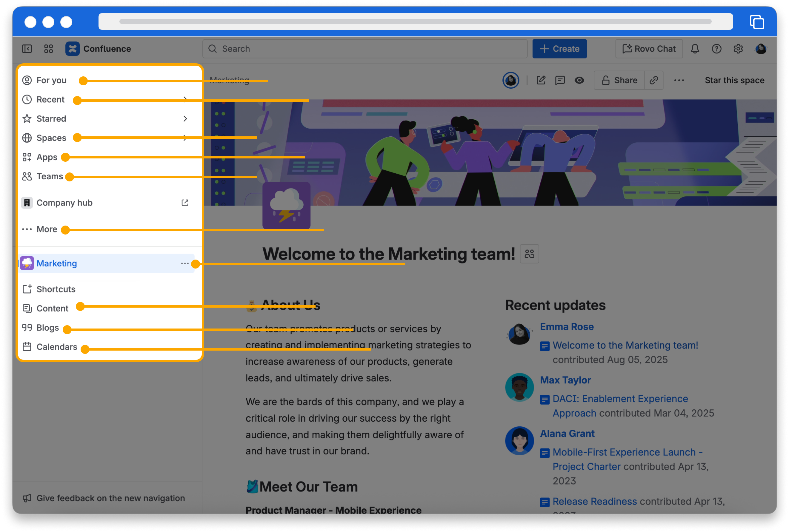Open Marketing space more actions ellipsis
Screen dimensions: 789x532
[184, 263]
